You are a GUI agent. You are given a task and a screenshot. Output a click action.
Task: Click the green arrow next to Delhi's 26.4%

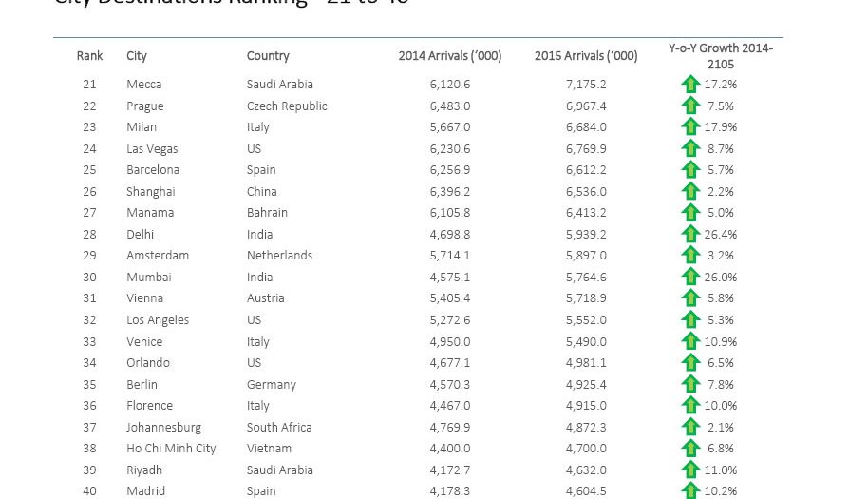[x=690, y=234]
